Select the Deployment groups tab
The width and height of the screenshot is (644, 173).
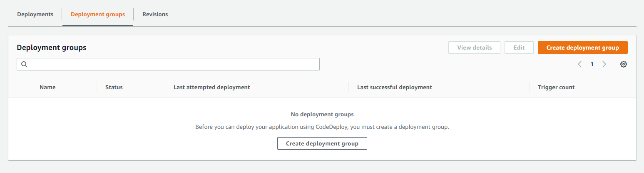click(98, 14)
